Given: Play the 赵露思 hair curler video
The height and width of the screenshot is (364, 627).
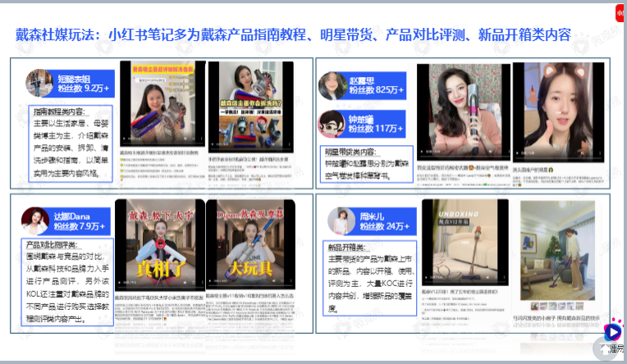Looking at the screenshot, I should [422, 152].
